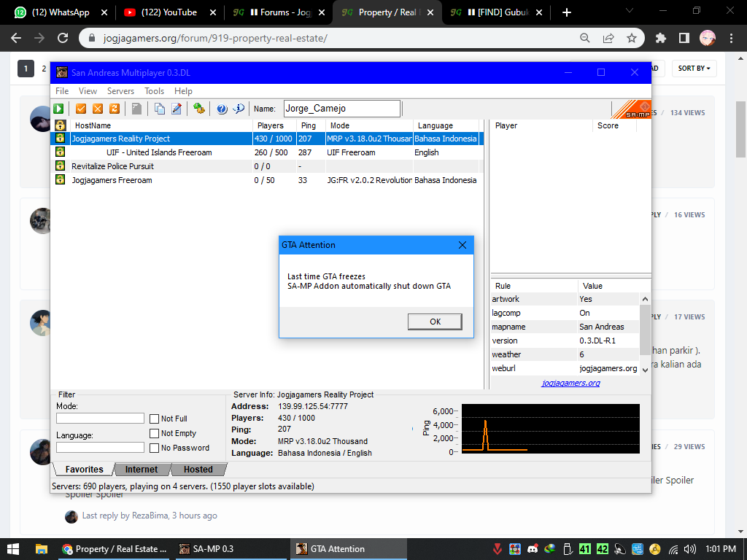The height and width of the screenshot is (560, 747).
Task: Click the orange checkmark Add Server icon
Action: point(81,109)
